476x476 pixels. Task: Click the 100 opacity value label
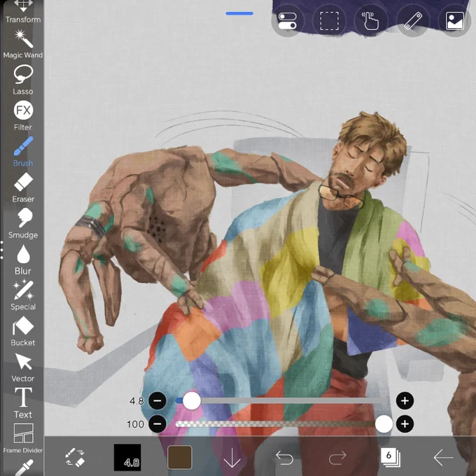click(x=135, y=424)
